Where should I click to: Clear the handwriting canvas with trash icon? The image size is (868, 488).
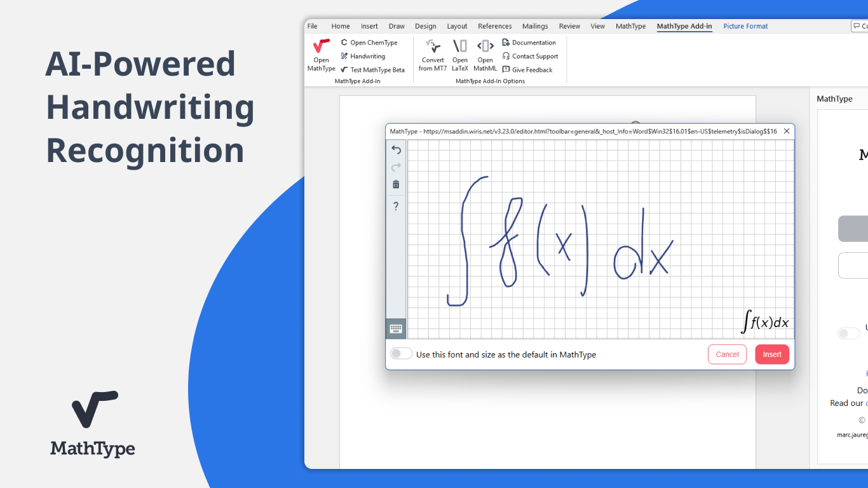[x=396, y=184]
